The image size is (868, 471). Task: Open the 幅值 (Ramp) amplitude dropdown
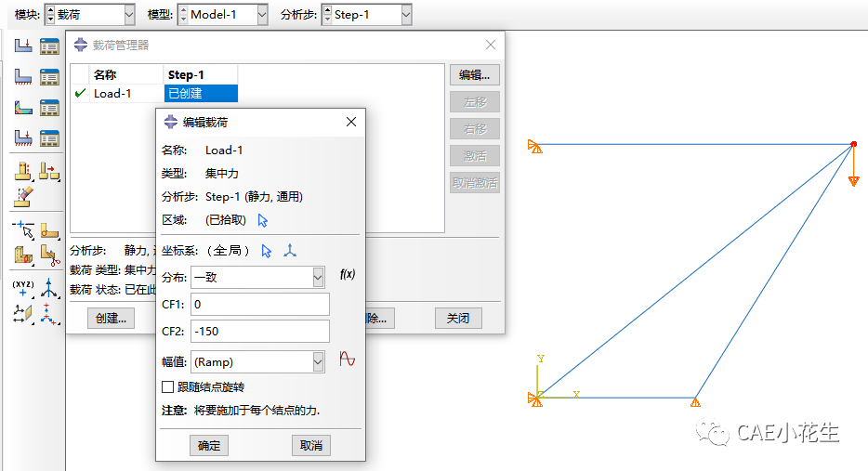point(318,362)
